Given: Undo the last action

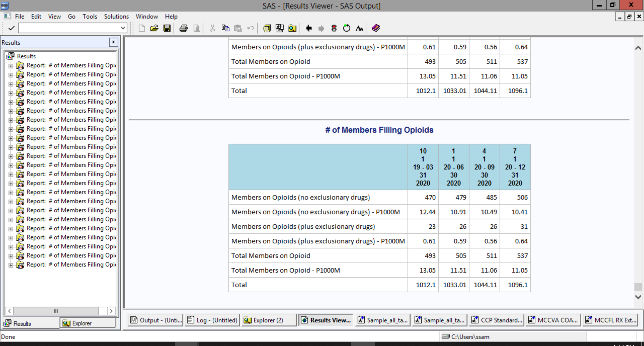Looking at the screenshot, I should tap(251, 28).
